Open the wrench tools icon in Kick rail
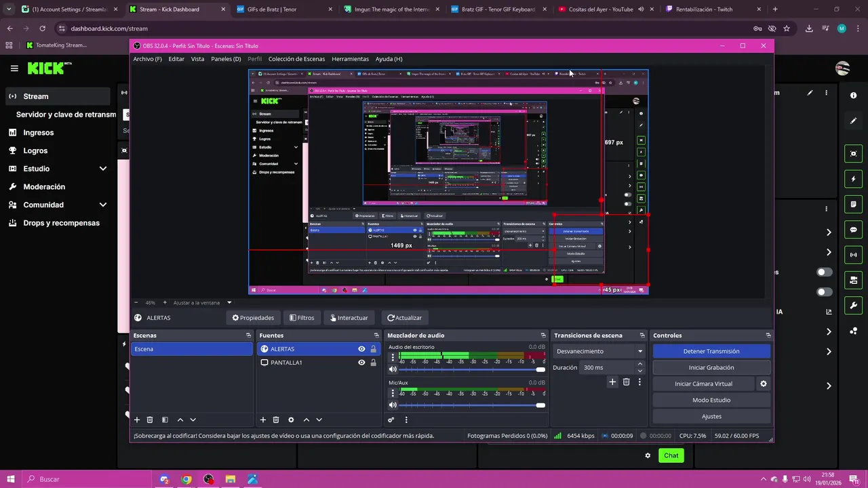868x488 pixels. pyautogui.click(x=854, y=306)
